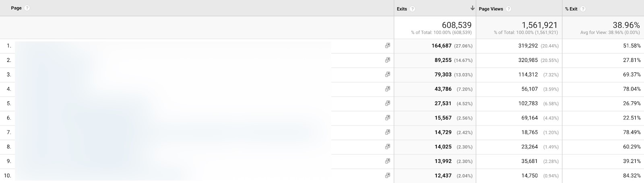Screen dimensions: 644x183
Task: Click external link icon in row 9
Action: point(388,161)
